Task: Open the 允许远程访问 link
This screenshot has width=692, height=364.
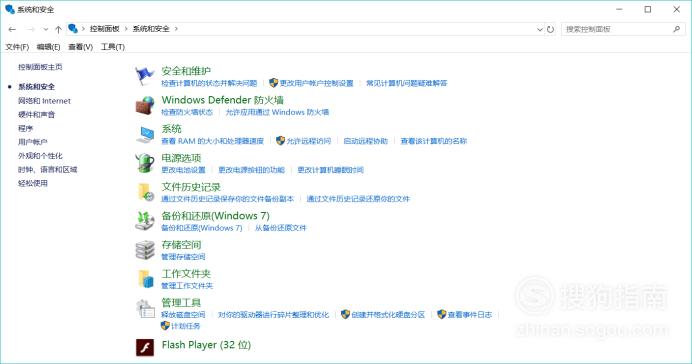Action: [308, 141]
